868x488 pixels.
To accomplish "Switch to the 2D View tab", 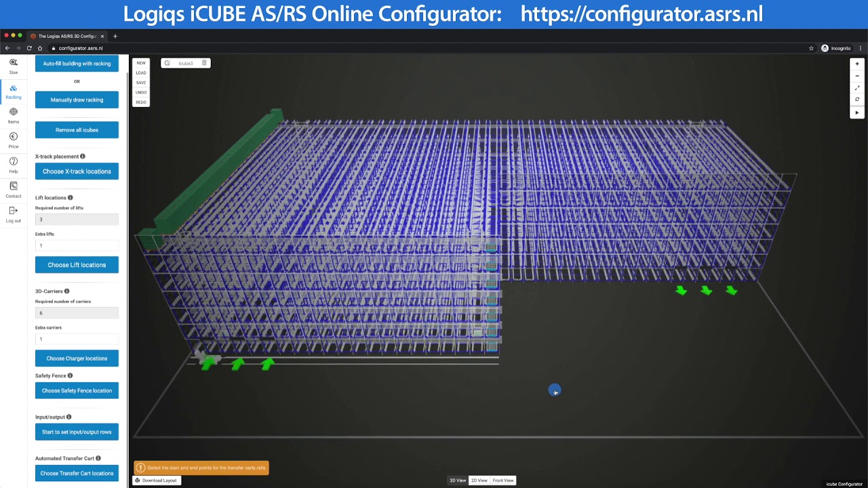I will click(x=479, y=481).
